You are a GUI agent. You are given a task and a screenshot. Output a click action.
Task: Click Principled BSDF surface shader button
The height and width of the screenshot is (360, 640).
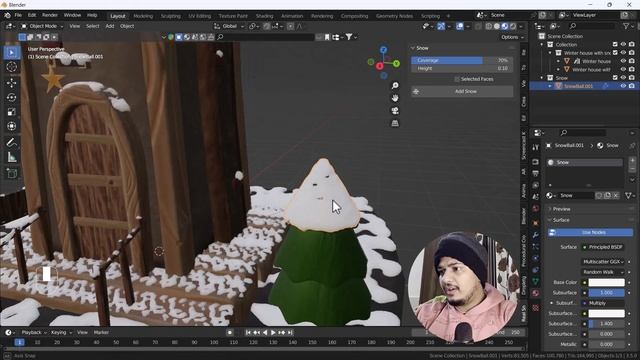602,247
